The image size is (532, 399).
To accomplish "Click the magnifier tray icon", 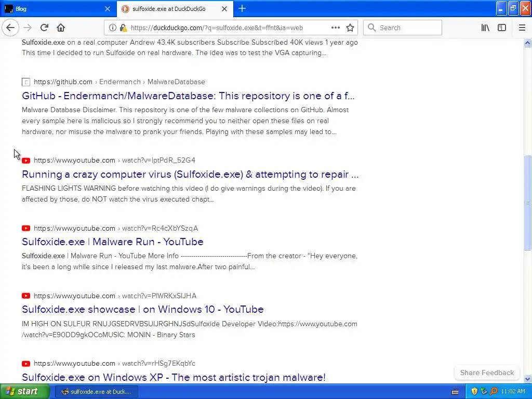I will pyautogui.click(x=494, y=392).
